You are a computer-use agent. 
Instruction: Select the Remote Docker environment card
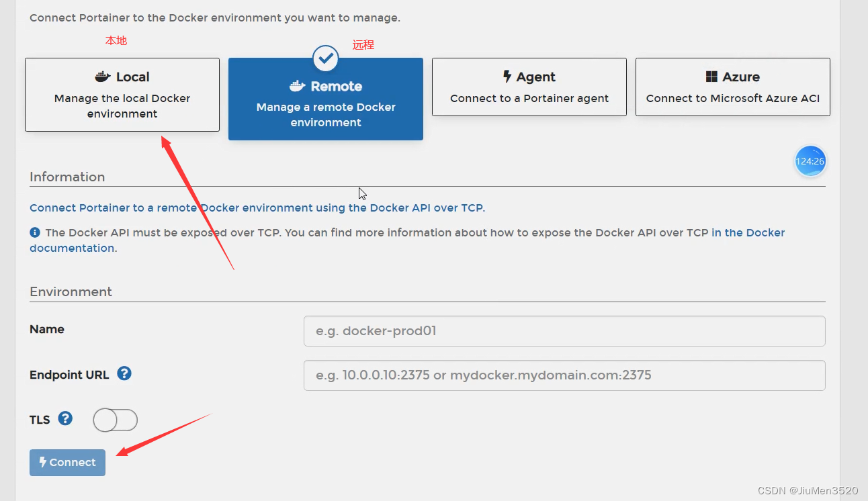click(x=326, y=99)
